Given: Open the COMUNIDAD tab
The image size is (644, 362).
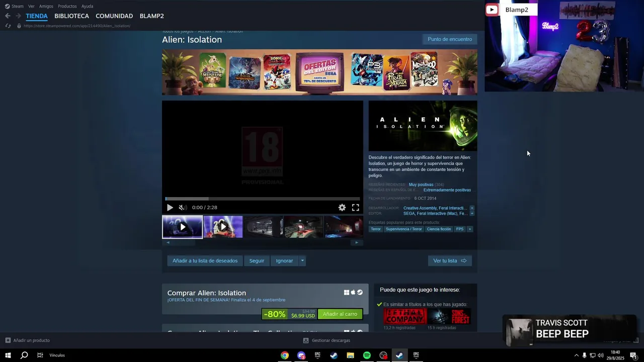Looking at the screenshot, I should (x=114, y=16).
